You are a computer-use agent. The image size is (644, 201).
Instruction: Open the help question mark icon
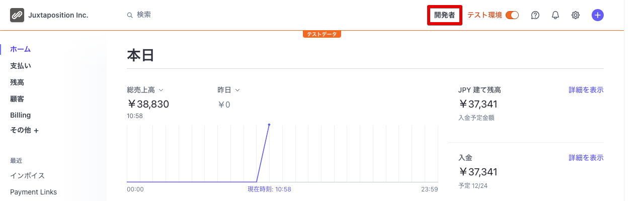535,15
